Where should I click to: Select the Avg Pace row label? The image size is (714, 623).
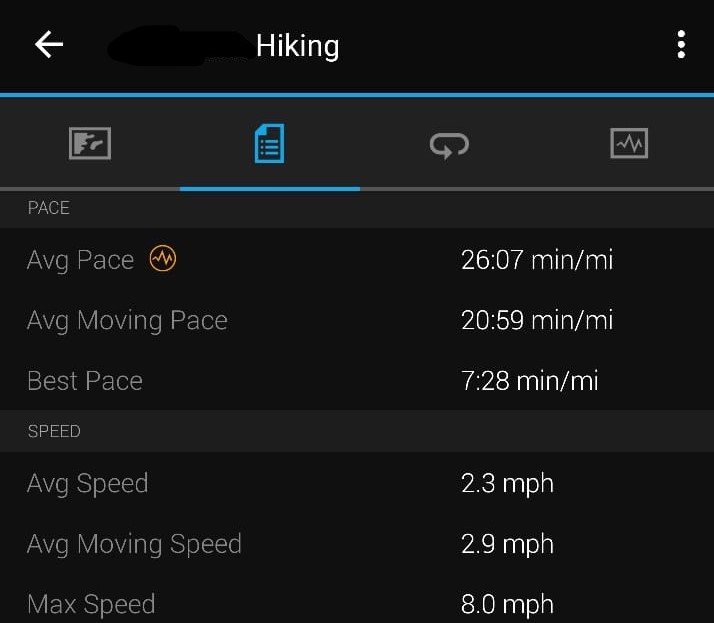click(x=80, y=260)
